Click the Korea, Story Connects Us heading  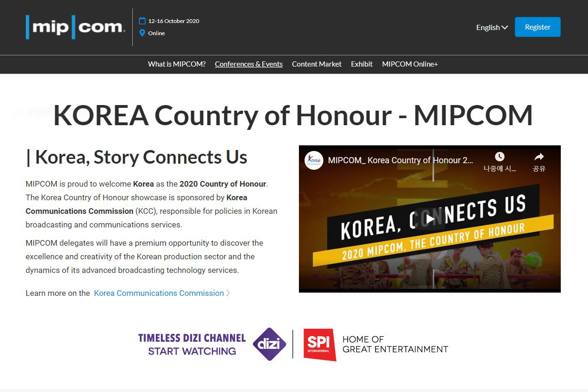(137, 157)
